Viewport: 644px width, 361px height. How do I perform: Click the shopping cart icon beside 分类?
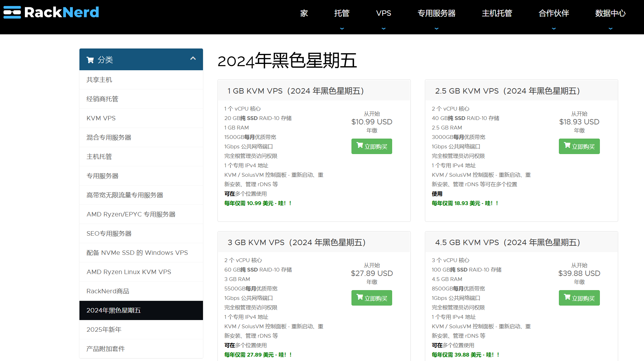tap(90, 60)
